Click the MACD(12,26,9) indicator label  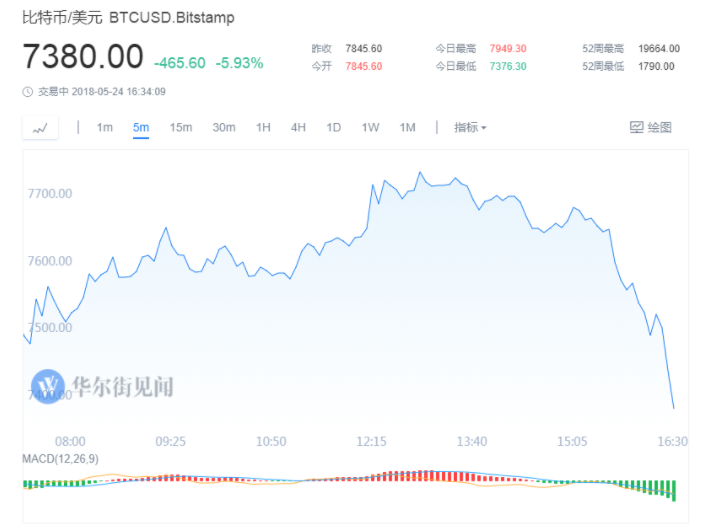(x=61, y=458)
